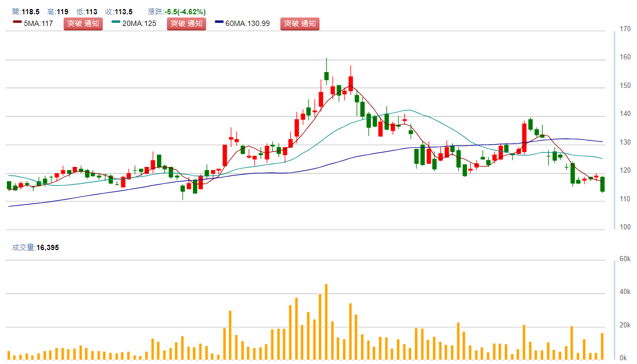The height and width of the screenshot is (364, 637).
Task: Click the 開 118.5 opening price text
Action: (25, 12)
